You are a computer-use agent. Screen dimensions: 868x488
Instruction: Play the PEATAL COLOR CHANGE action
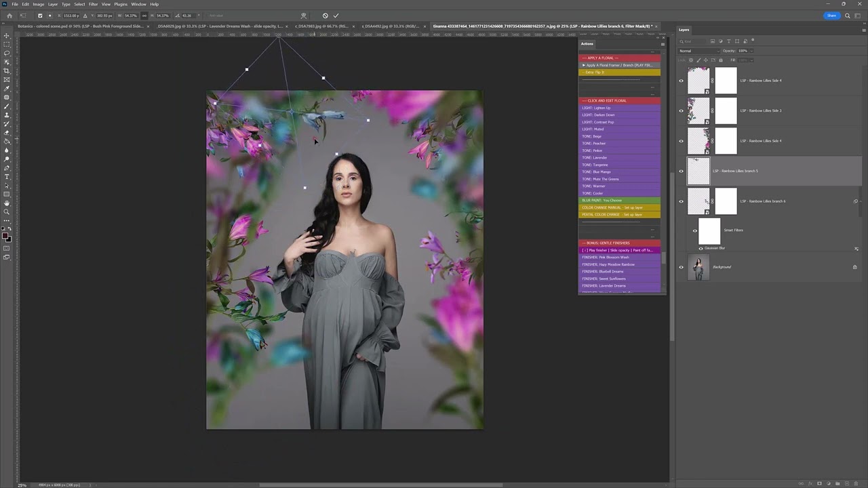[x=619, y=215]
